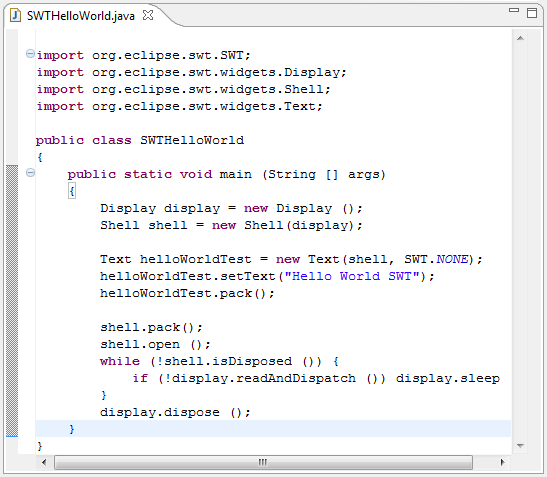This screenshot has height=477, width=547.
Task: Close the SWTHelloWorld.java editor tab
Action: pos(148,15)
